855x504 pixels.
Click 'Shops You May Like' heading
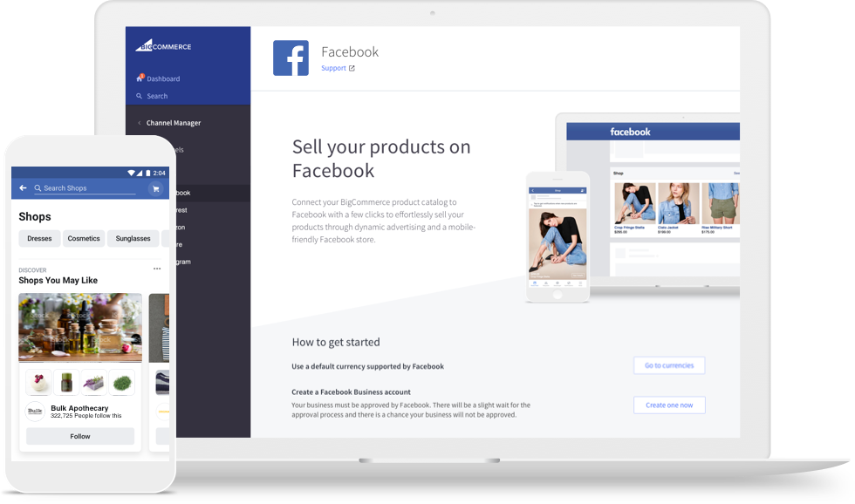[58, 280]
